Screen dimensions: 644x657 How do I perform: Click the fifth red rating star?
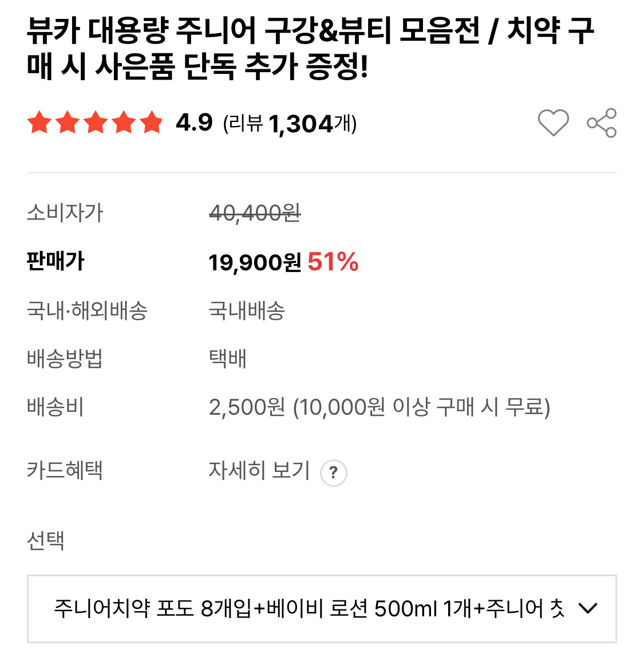(x=152, y=123)
